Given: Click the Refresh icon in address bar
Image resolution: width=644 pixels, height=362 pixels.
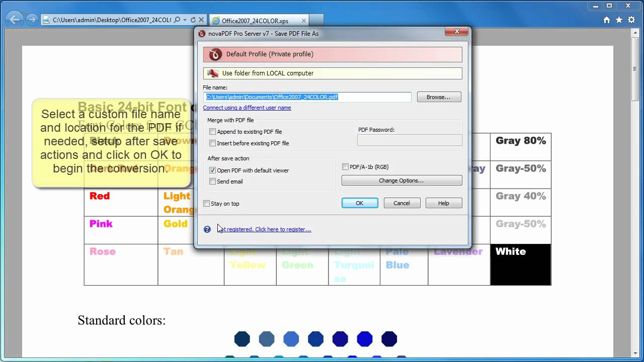Looking at the screenshot, I should pos(193,20).
